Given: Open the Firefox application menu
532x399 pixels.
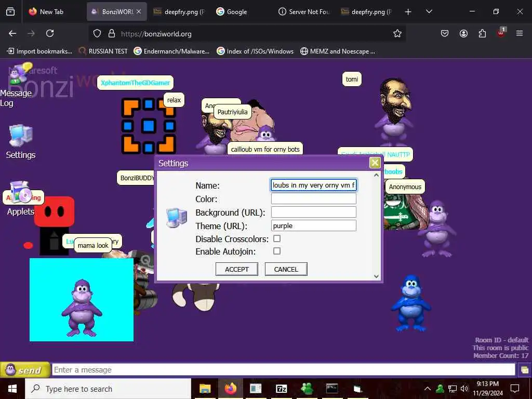Looking at the screenshot, I should point(520,34).
